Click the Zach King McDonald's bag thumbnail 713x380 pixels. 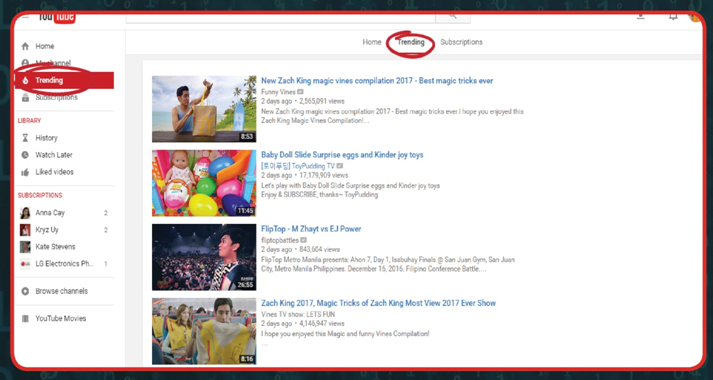tap(204, 109)
